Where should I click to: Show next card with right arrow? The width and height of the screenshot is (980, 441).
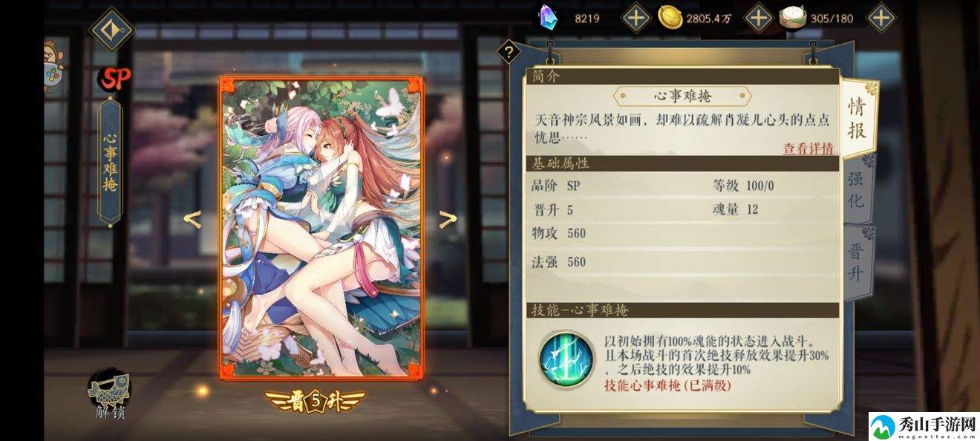[447, 219]
